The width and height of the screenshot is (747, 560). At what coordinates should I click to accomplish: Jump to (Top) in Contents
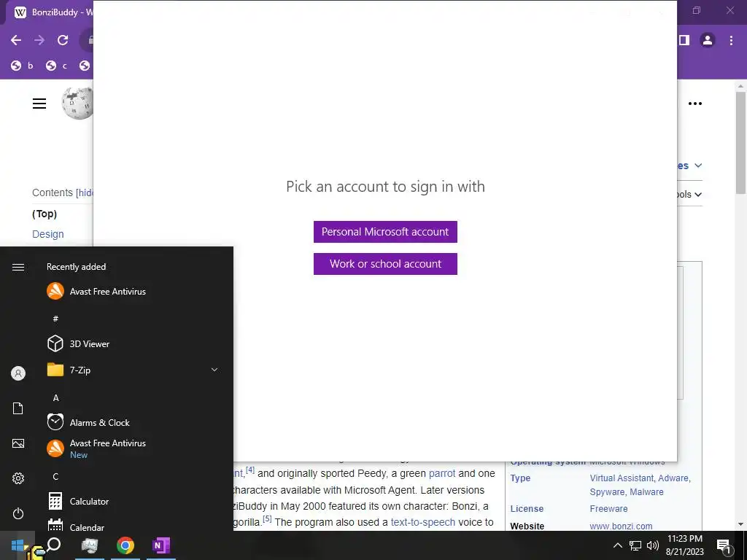[44, 214]
